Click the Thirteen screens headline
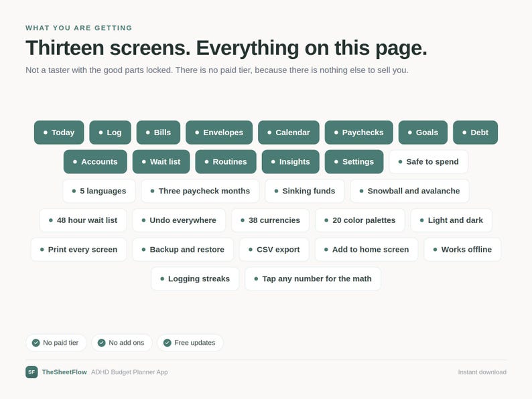The image size is (532, 399). point(226,48)
